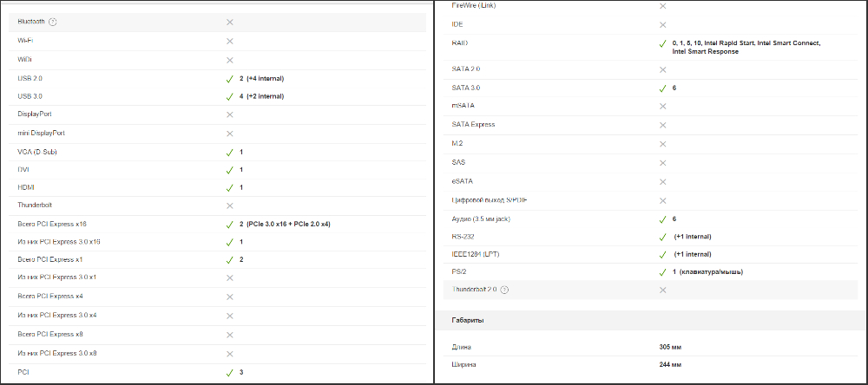Click the RAID value listing Intel Rapid Start

pyautogui.click(x=746, y=47)
